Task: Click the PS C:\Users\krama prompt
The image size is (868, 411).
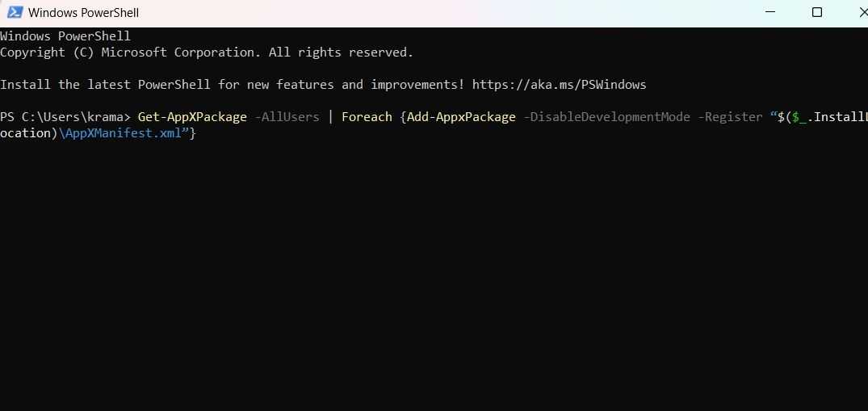Action: pos(65,117)
